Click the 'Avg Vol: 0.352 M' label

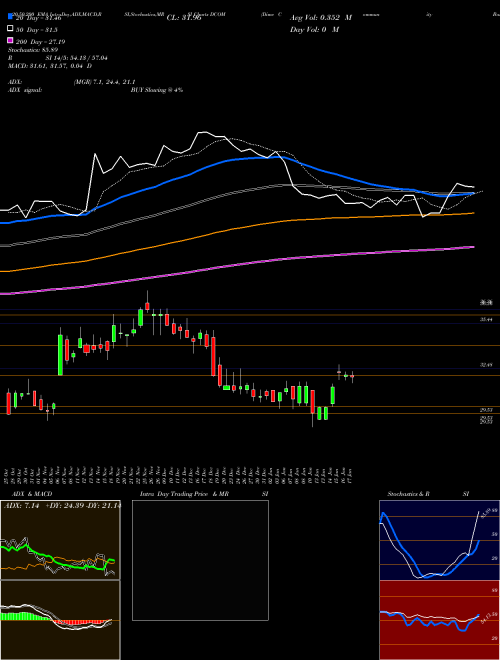(x=321, y=18)
